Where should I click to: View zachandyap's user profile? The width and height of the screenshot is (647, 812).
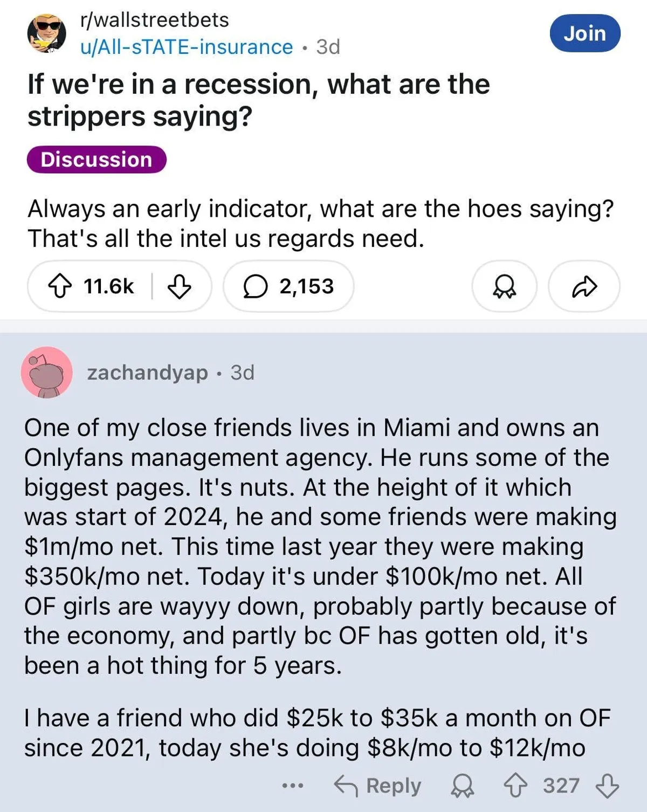point(147,373)
